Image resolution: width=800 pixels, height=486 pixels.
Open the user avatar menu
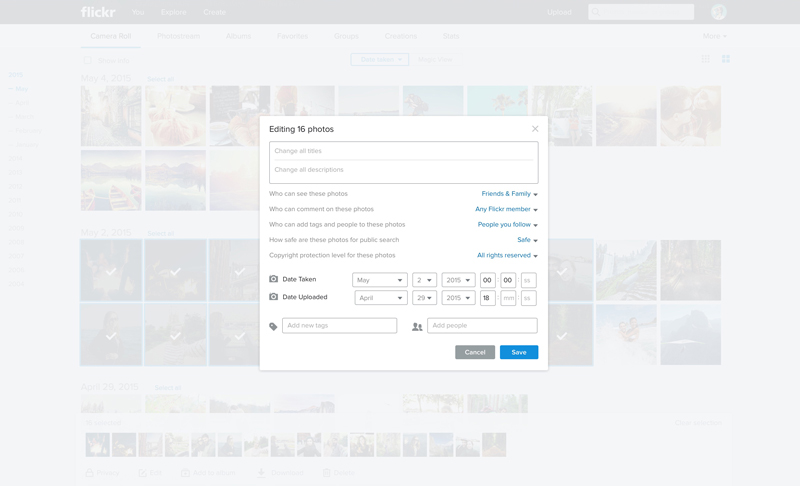pyautogui.click(x=719, y=12)
